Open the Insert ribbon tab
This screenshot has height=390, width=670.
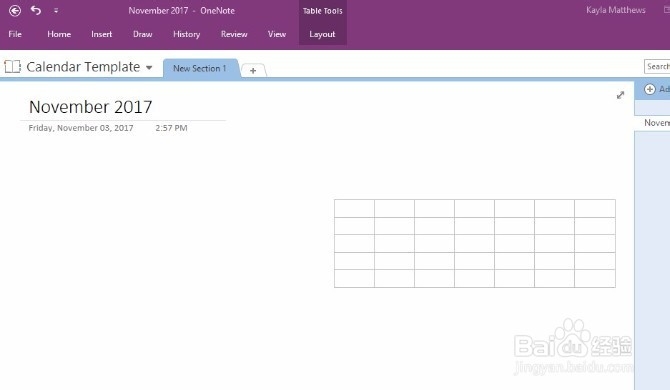(101, 34)
